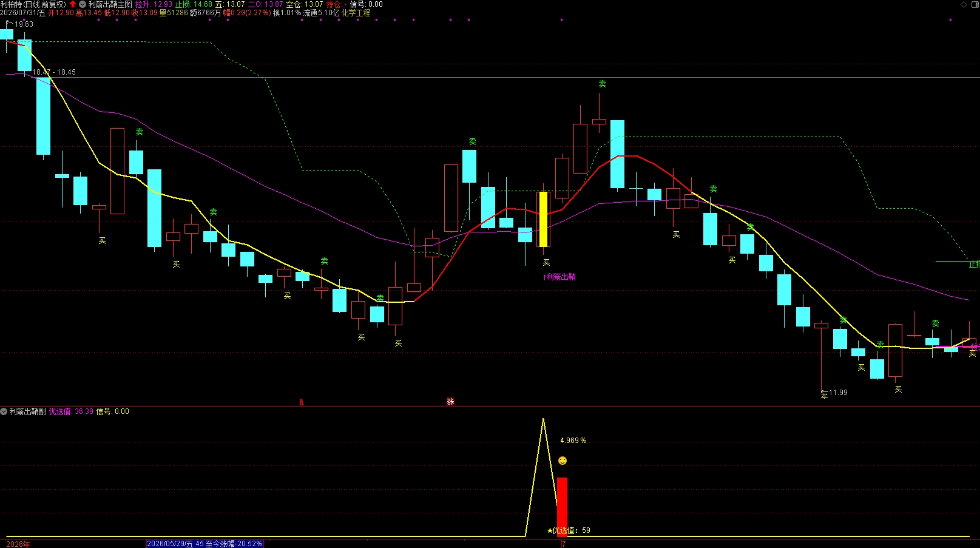The height and width of the screenshot is (548, 980).
Task: Click the diamond icon at top right
Action: 964,4
